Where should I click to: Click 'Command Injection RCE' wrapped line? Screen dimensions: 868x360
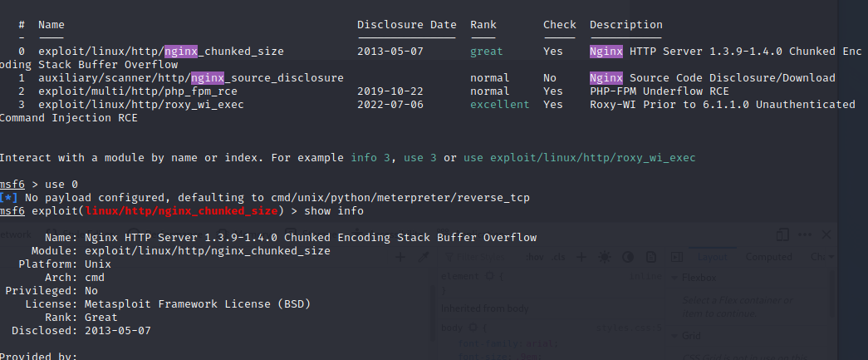coord(69,118)
